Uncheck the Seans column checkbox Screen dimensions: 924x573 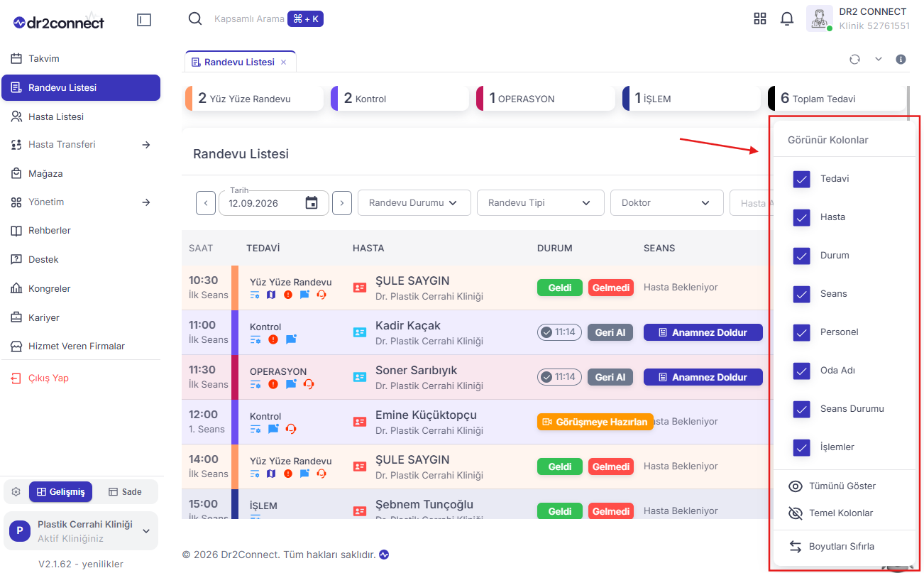pyautogui.click(x=802, y=294)
